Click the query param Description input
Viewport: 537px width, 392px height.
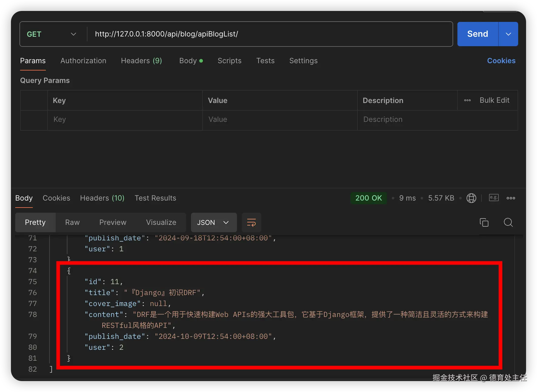pos(438,120)
